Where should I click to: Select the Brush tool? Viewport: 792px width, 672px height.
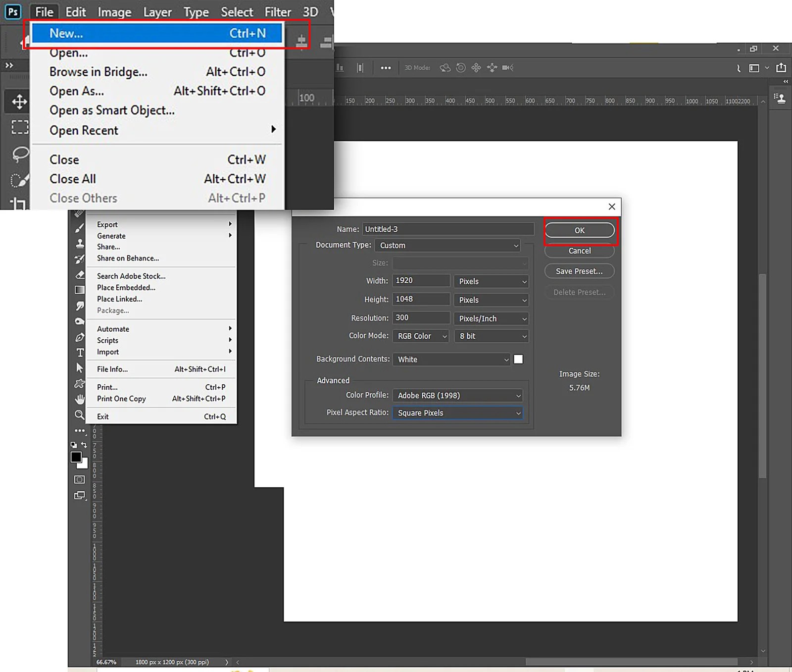(79, 228)
